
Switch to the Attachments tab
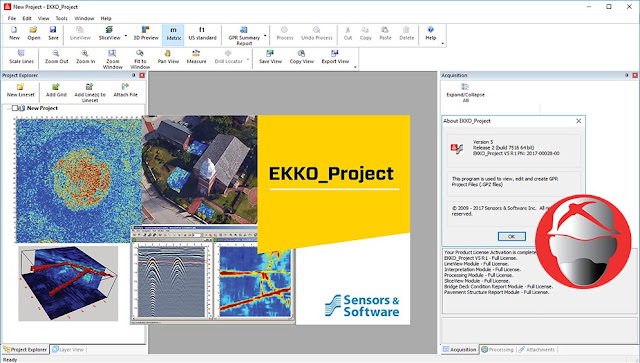point(537,350)
